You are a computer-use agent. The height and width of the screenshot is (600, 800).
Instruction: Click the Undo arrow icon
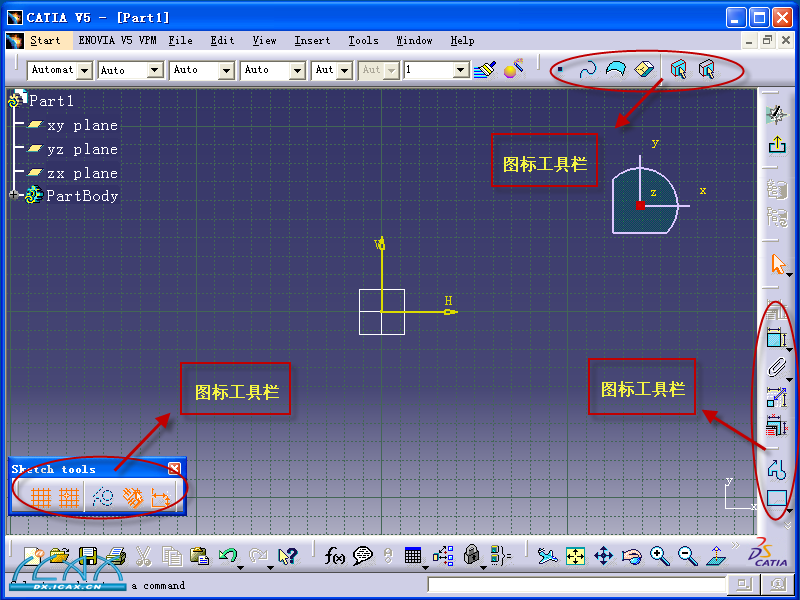(228, 556)
